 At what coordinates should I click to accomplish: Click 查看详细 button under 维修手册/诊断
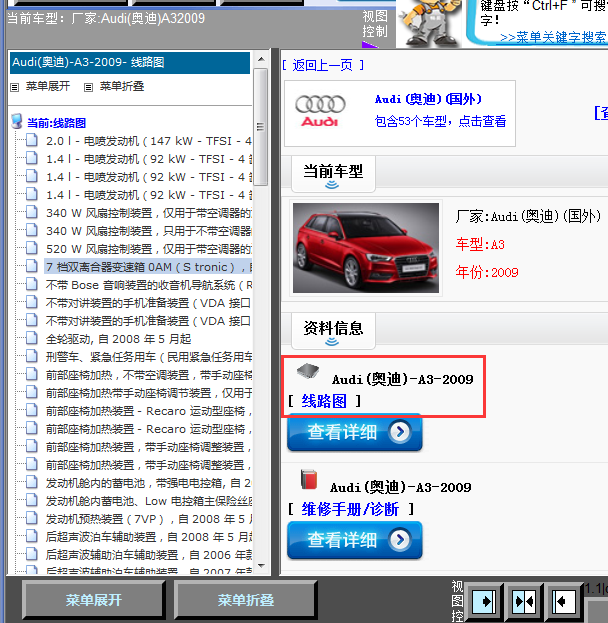coord(354,540)
